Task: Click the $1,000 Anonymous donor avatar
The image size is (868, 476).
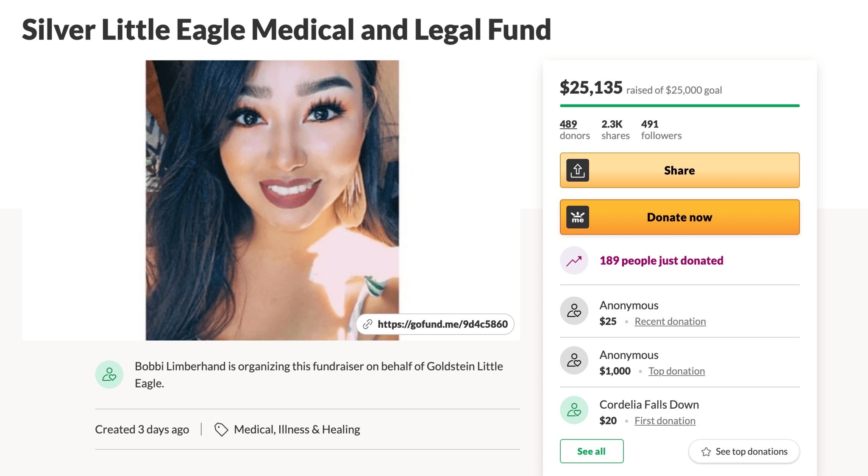Action: pos(574,360)
